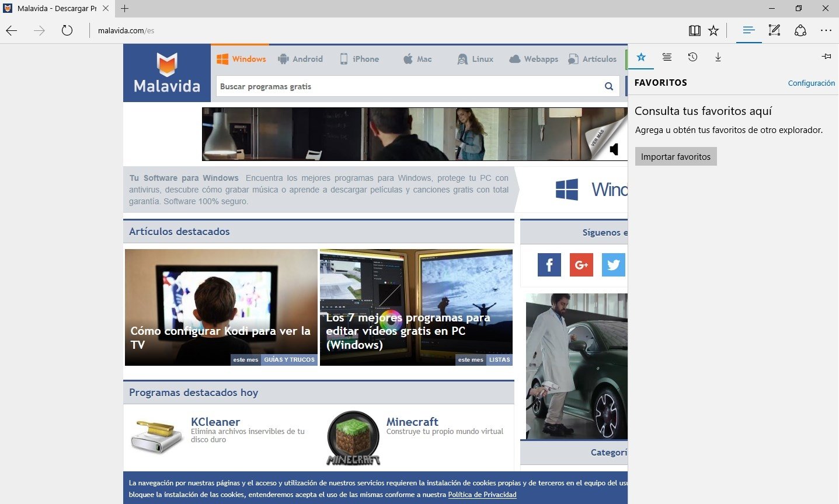Go back to the previous page
Screen dimensions: 839x504
click(12, 30)
